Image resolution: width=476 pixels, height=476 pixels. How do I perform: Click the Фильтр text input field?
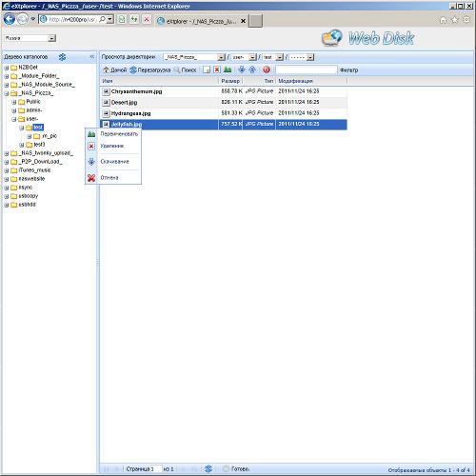pos(306,69)
